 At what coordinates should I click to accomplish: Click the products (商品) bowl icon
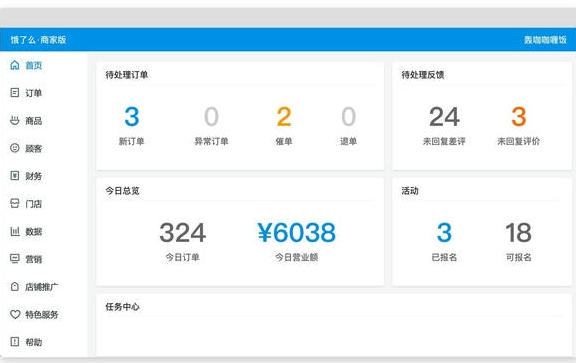click(15, 120)
